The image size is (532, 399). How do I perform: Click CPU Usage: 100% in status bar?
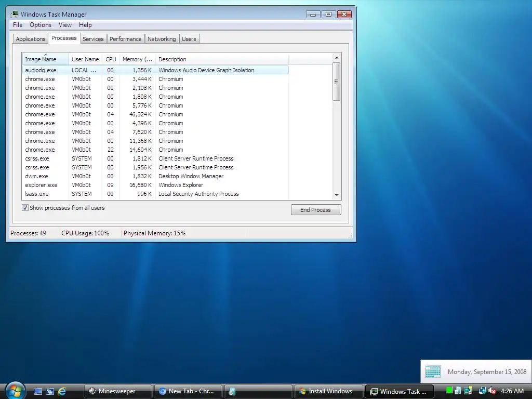85,233
